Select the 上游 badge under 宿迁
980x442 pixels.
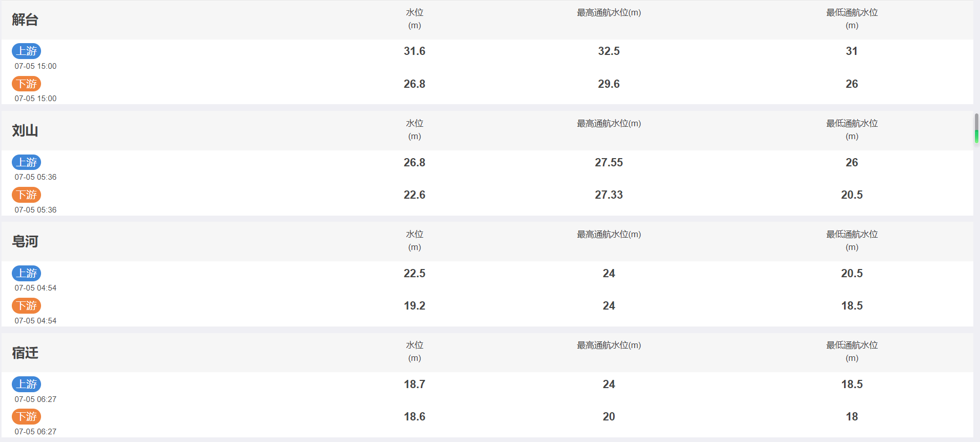click(27, 384)
